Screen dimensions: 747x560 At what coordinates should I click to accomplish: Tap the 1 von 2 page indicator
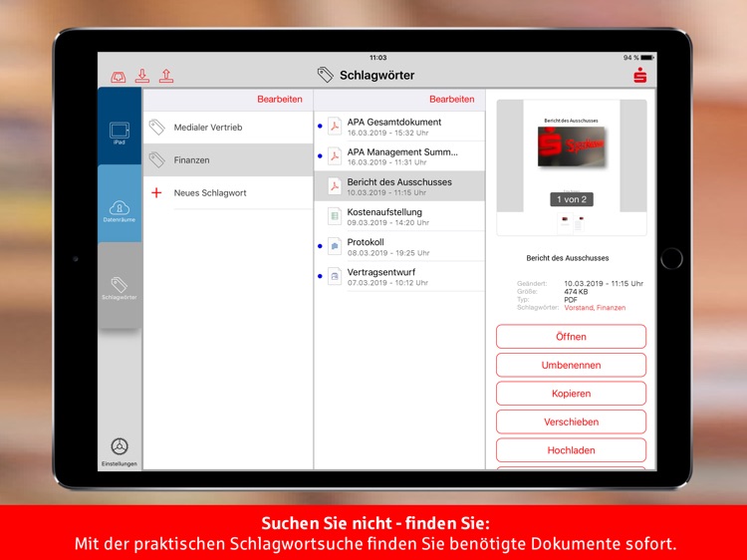click(572, 199)
